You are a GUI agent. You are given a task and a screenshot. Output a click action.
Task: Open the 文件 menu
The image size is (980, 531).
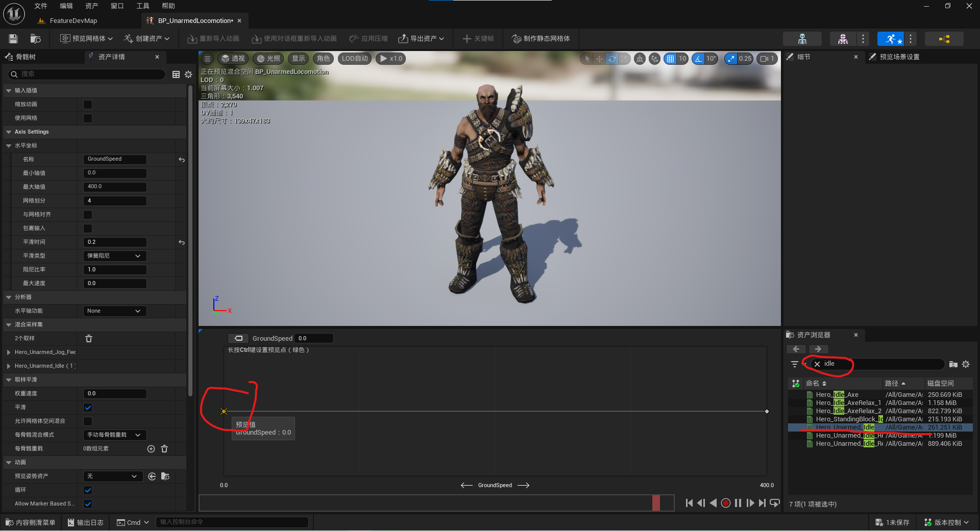(x=41, y=6)
